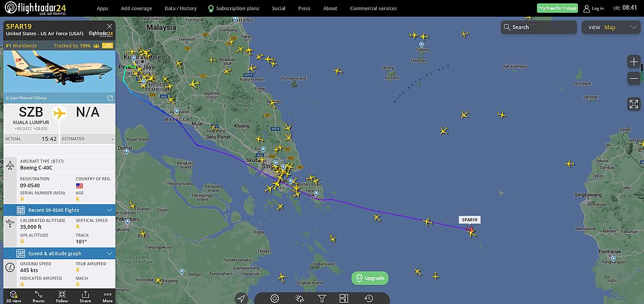Open the Data / History menu
Screen dimensions: 644x304
pyautogui.click(x=181, y=8)
